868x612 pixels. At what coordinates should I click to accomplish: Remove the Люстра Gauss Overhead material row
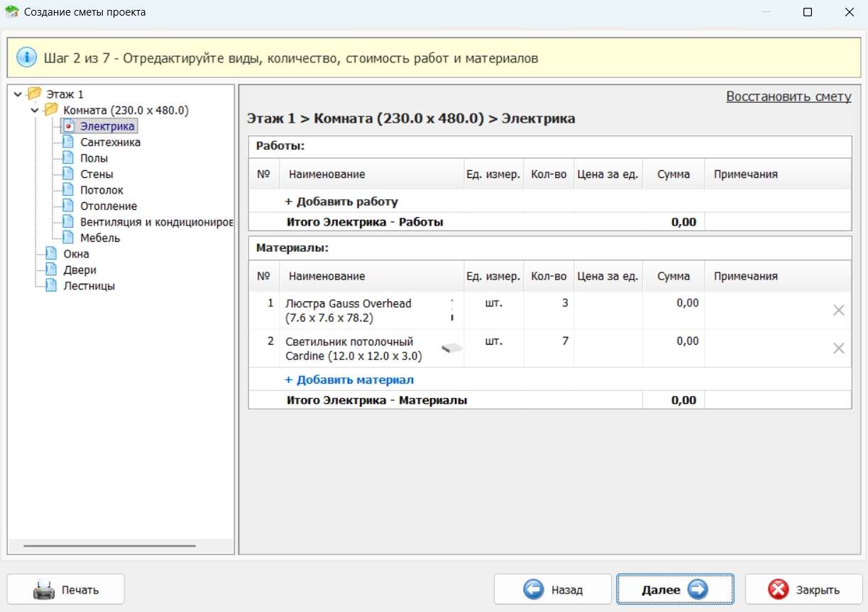tap(838, 310)
